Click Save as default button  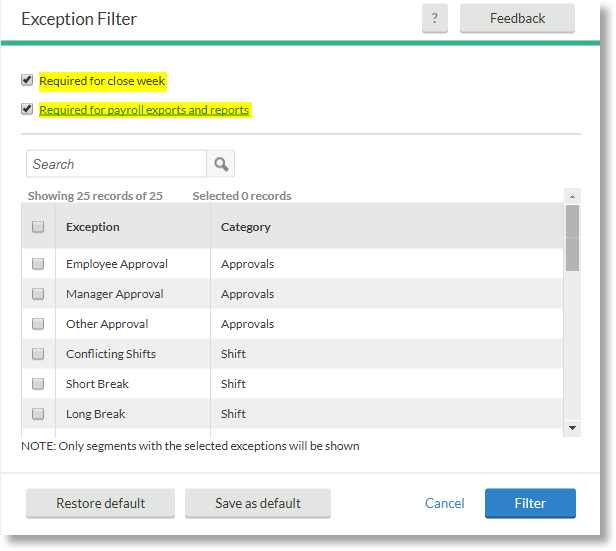[258, 503]
